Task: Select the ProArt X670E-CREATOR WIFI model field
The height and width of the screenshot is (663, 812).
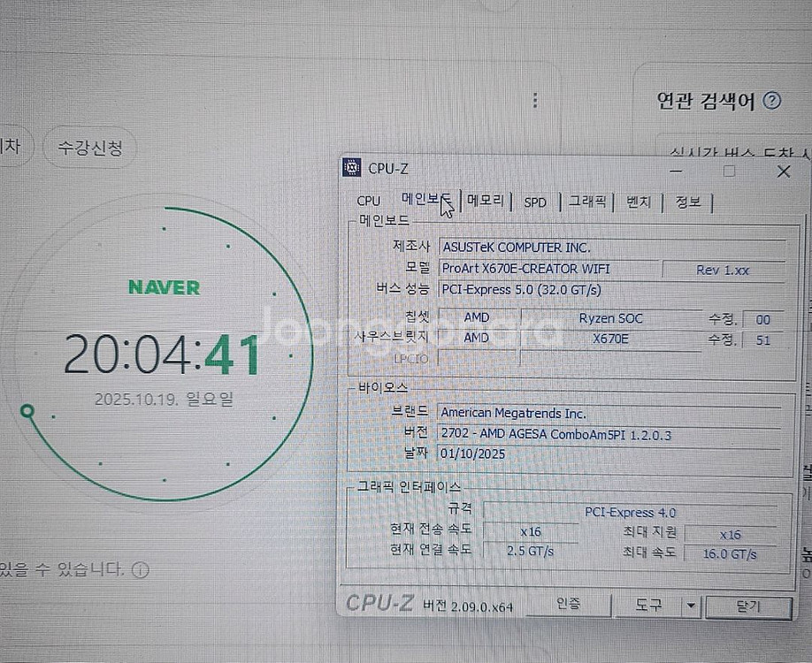Action: tap(548, 269)
